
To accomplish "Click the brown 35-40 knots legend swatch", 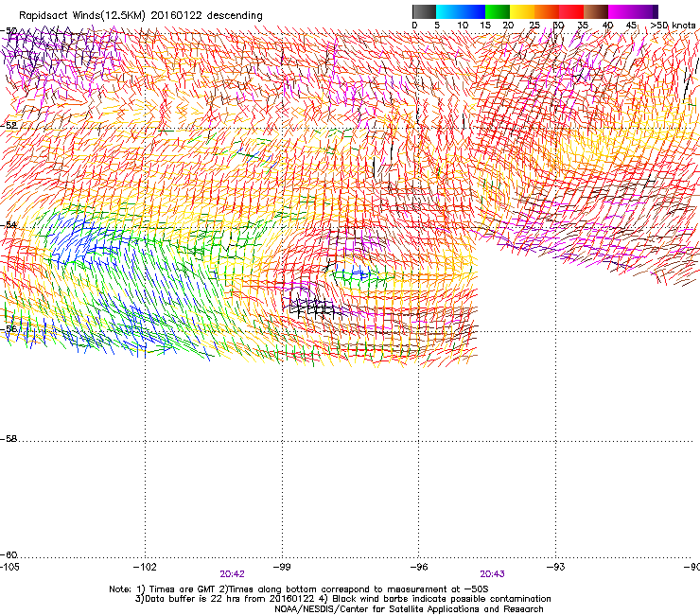I will 596,11.
